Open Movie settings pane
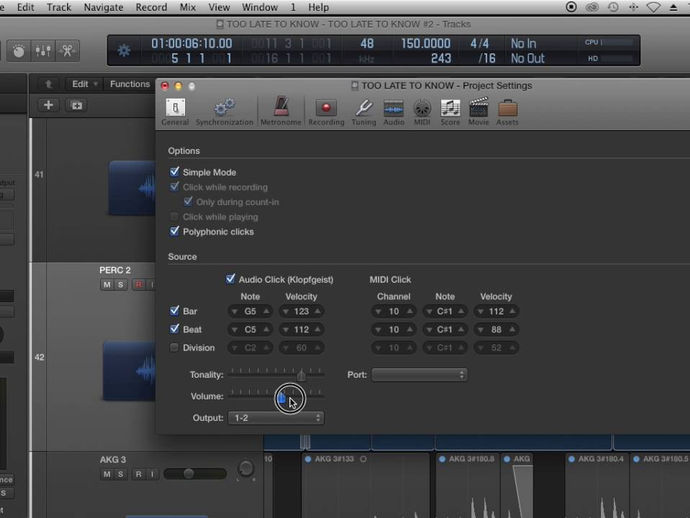Screen dimensions: 690x518 coord(478,112)
